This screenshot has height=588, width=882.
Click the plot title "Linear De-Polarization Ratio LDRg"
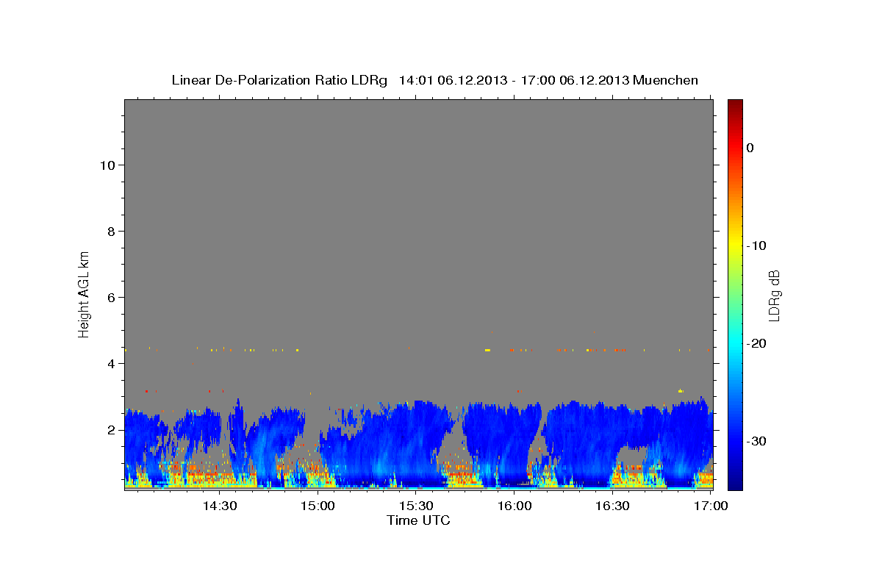279,80
